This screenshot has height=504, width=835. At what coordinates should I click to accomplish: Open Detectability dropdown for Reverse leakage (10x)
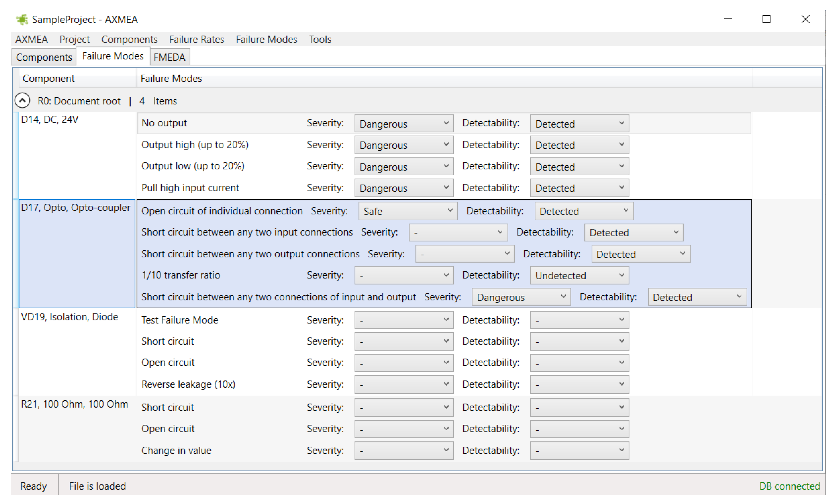579,384
